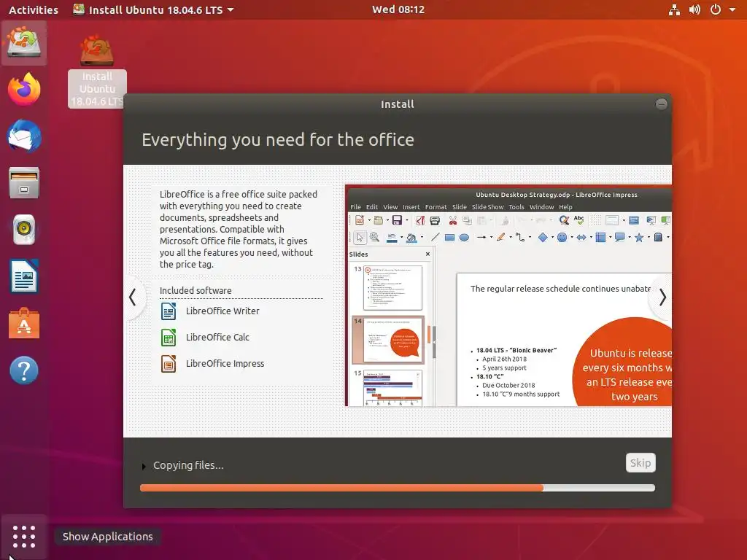This screenshot has height=560, width=747.
Task: Open Thunderbird Mail from the dock
Action: point(24,136)
